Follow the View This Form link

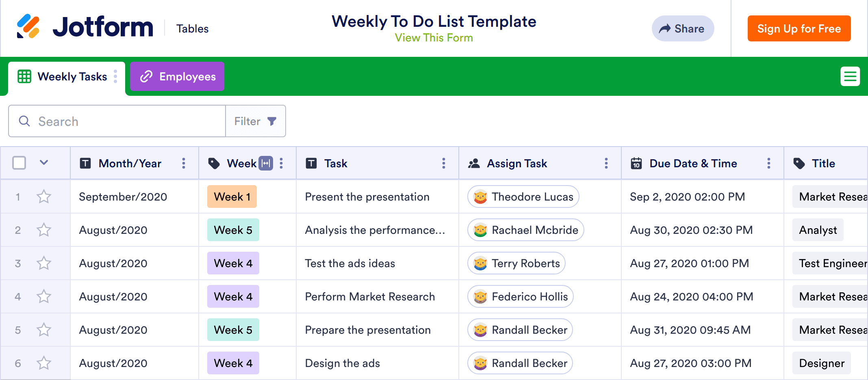[x=434, y=38]
